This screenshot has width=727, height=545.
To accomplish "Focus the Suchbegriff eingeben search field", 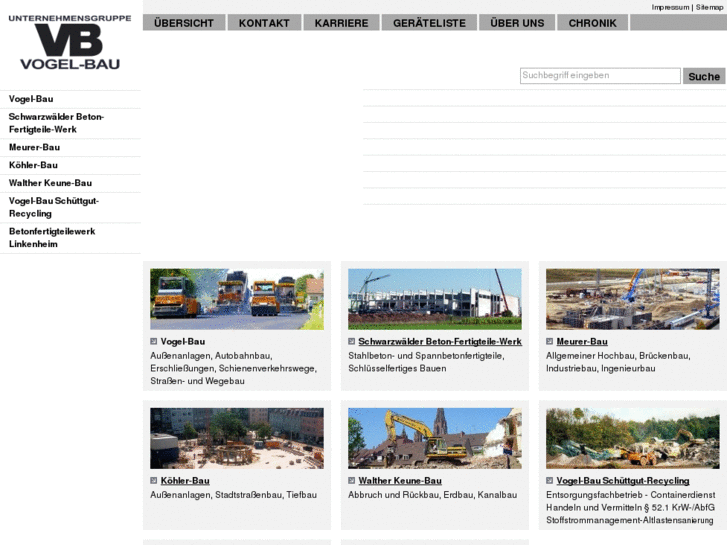I will coord(600,76).
